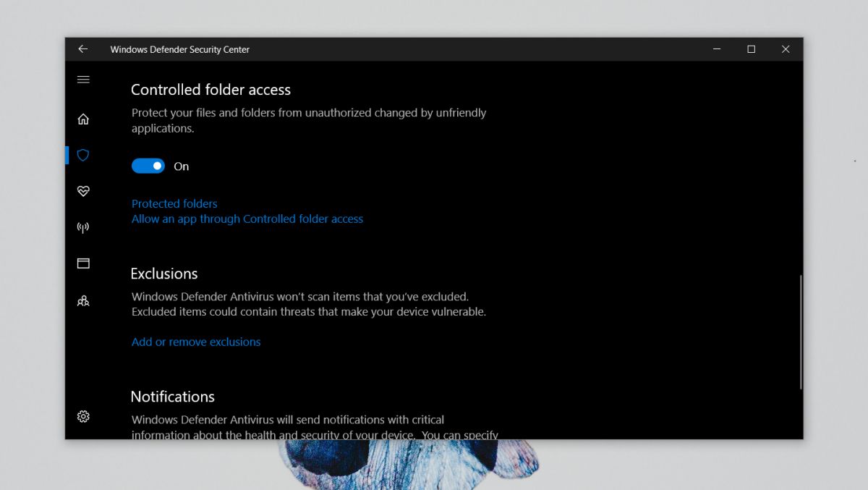Go to the Home page icon
The image size is (868, 490).
click(83, 119)
